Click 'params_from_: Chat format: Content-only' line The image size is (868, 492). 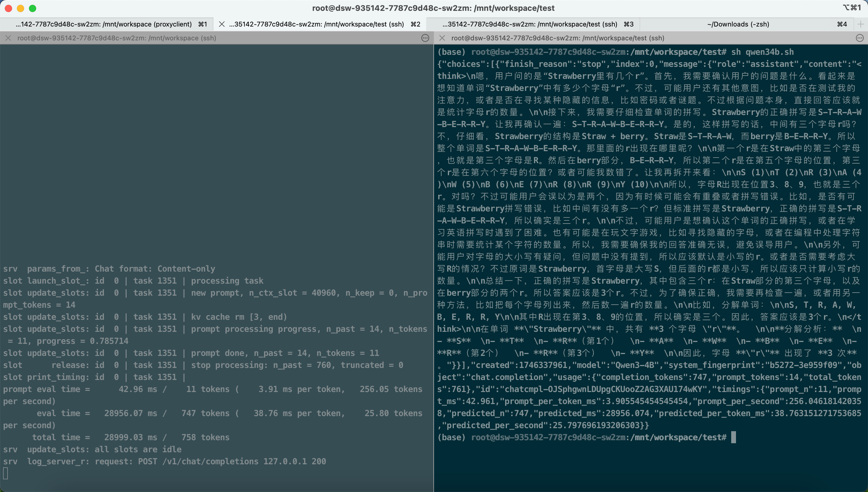tap(109, 269)
